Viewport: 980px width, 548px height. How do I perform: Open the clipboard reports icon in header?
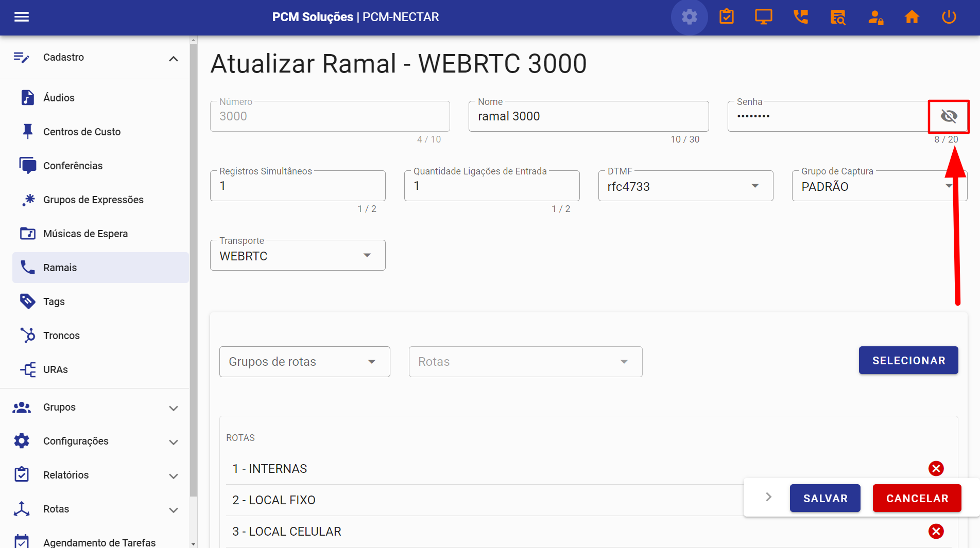726,17
